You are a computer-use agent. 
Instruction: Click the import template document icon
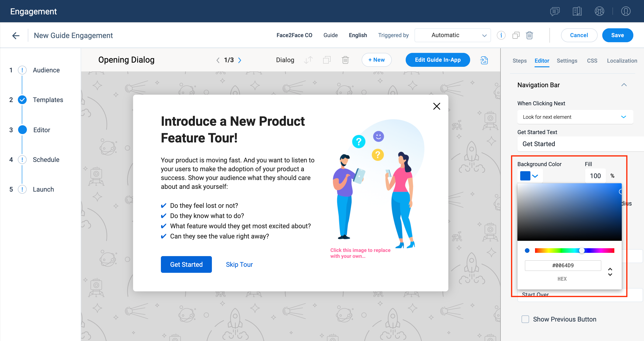tap(484, 60)
